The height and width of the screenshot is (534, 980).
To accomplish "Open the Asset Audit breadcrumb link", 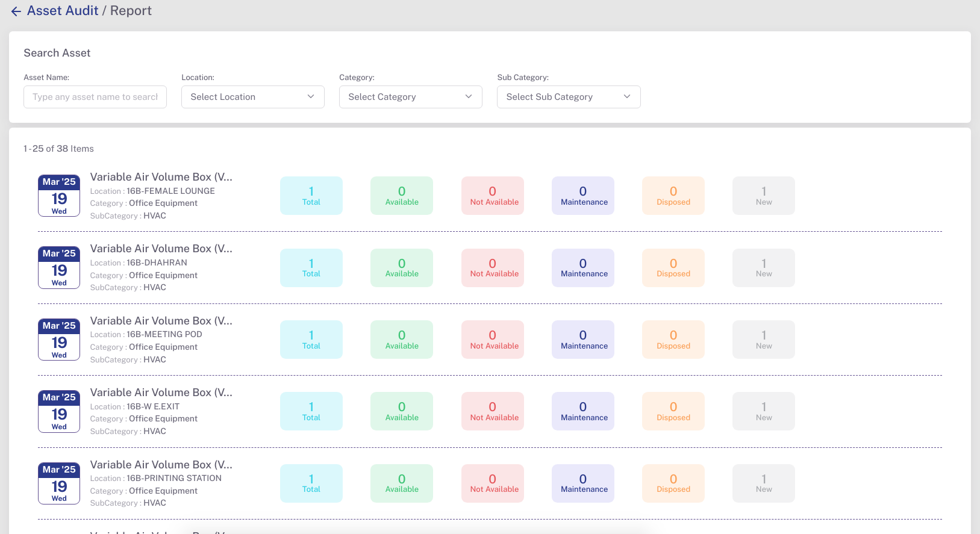I will tap(63, 11).
